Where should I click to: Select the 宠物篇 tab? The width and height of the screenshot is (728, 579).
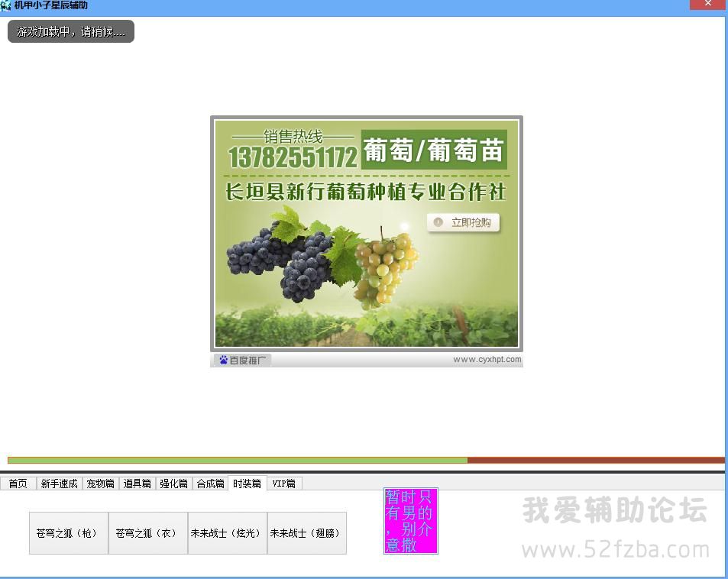point(100,484)
